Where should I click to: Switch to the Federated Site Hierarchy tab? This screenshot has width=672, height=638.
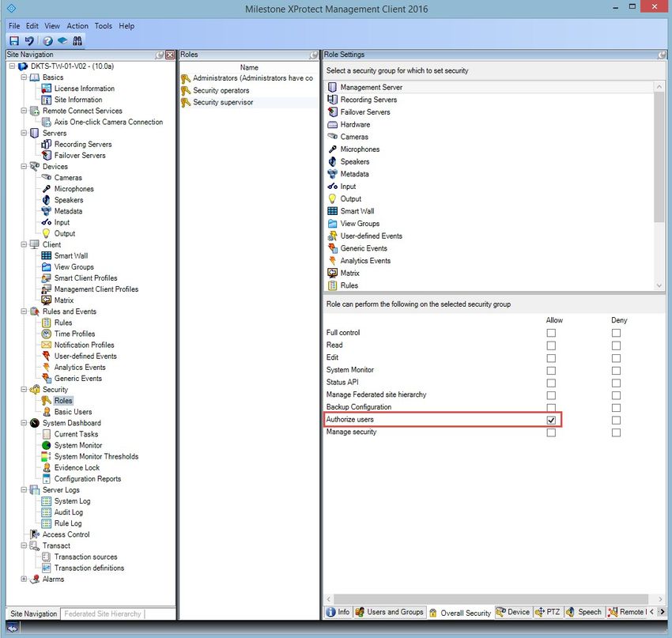click(x=103, y=613)
